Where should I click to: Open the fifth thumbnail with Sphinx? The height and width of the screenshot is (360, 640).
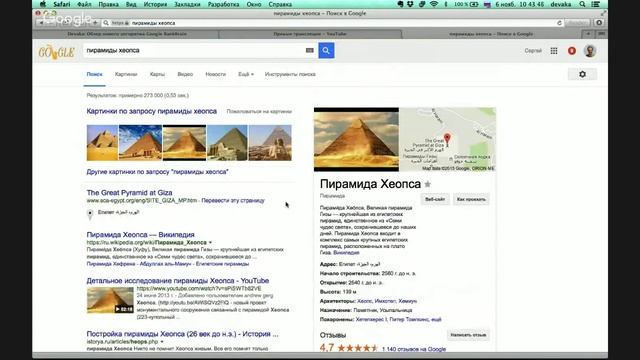tap(270, 143)
